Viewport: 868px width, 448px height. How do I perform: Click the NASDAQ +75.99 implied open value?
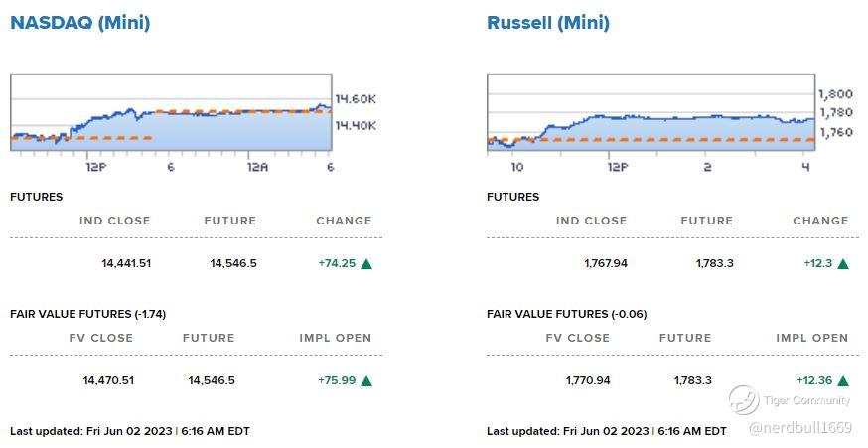point(337,381)
